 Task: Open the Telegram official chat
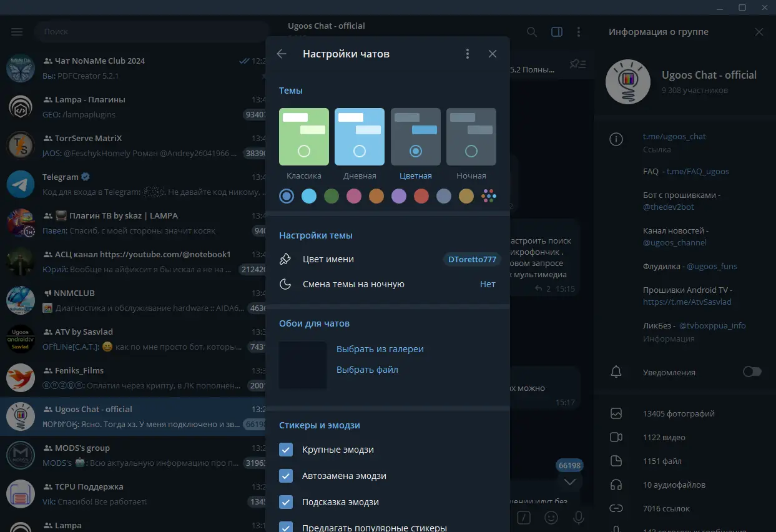134,184
